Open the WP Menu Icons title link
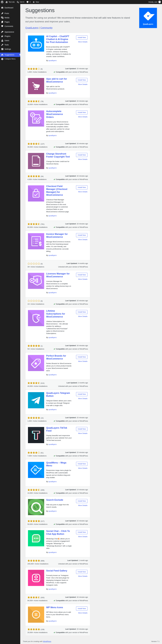This screenshot has width=162, height=644. [x=55, y=608]
